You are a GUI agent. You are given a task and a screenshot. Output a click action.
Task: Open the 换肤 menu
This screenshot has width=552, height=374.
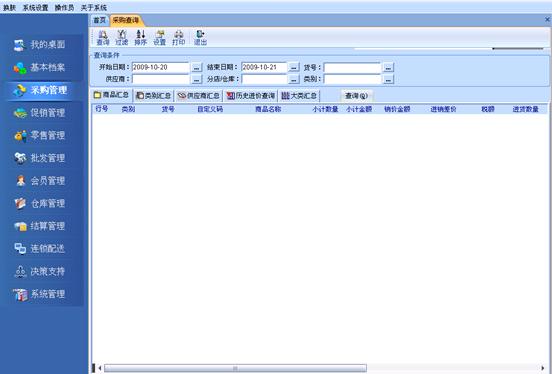[x=10, y=7]
